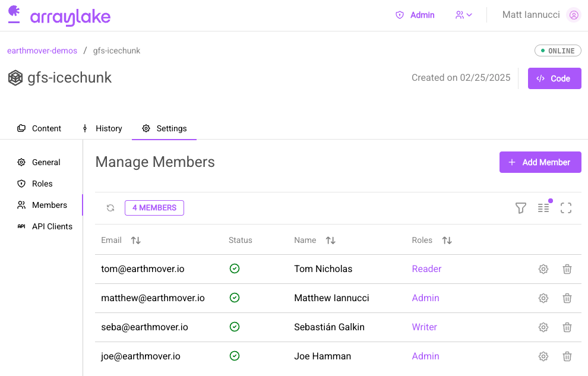
Task: Click status check icon for Sebastián Galkin
Action: click(x=235, y=327)
